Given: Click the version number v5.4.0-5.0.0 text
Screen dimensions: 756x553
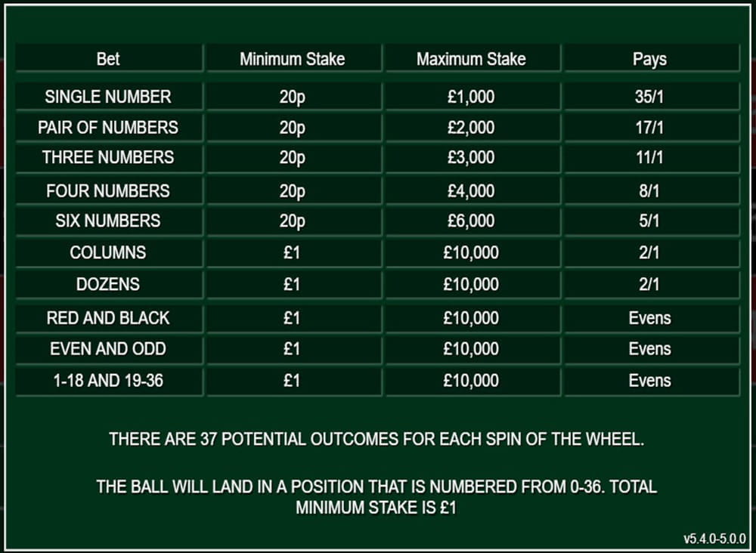Looking at the screenshot, I should pos(714,539).
